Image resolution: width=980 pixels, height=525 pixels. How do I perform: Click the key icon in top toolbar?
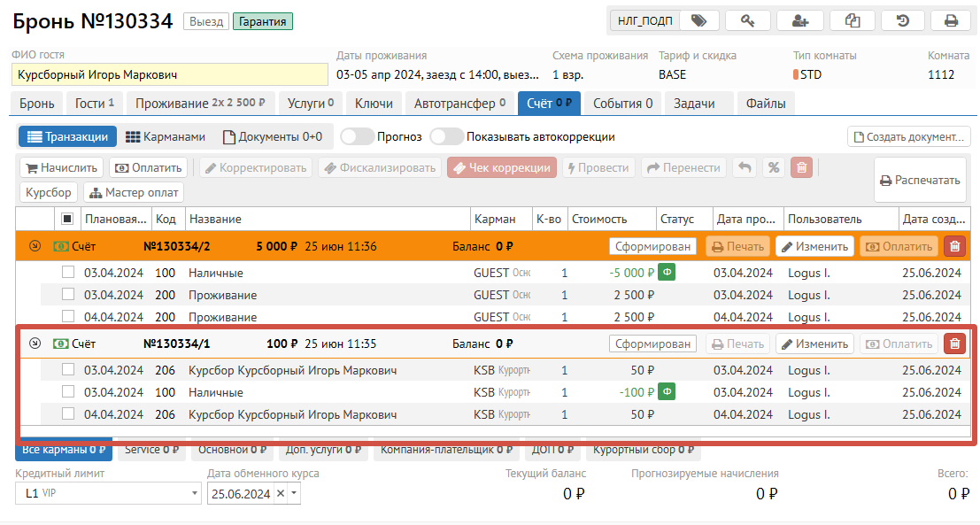tap(747, 20)
